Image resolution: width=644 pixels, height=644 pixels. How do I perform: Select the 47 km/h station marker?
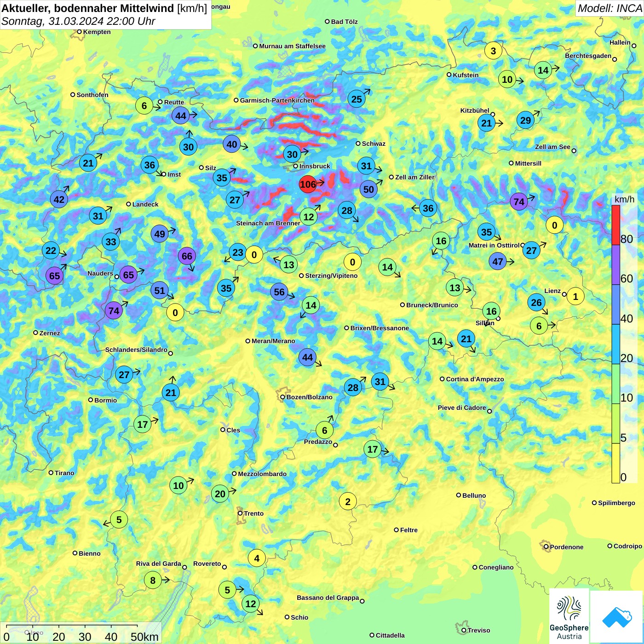coord(498,262)
